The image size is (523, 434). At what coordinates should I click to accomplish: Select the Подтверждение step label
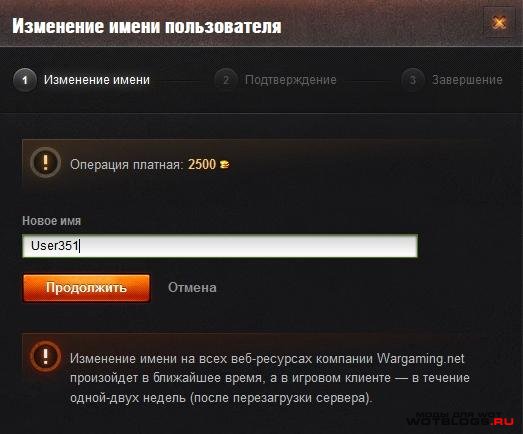point(291,80)
